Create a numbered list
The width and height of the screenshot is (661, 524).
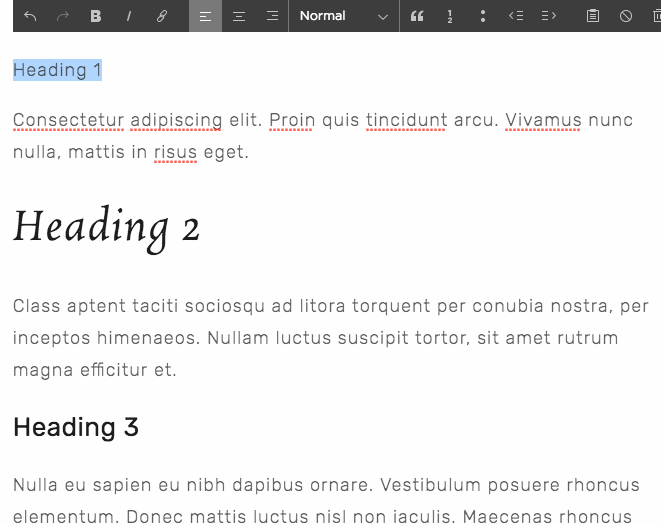click(450, 16)
